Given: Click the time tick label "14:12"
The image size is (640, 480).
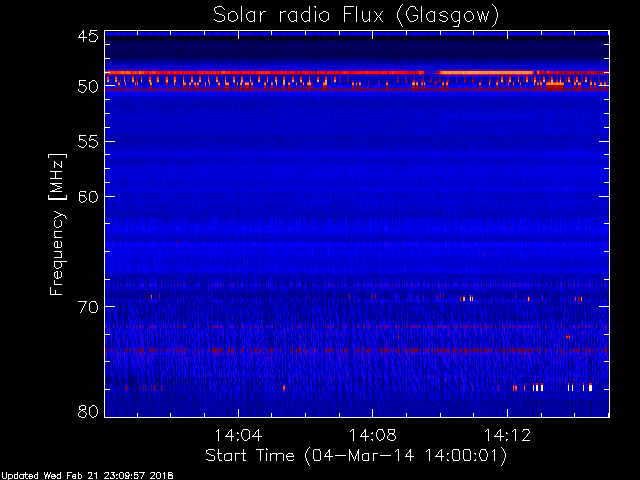Looking at the screenshot, I should click(507, 435).
